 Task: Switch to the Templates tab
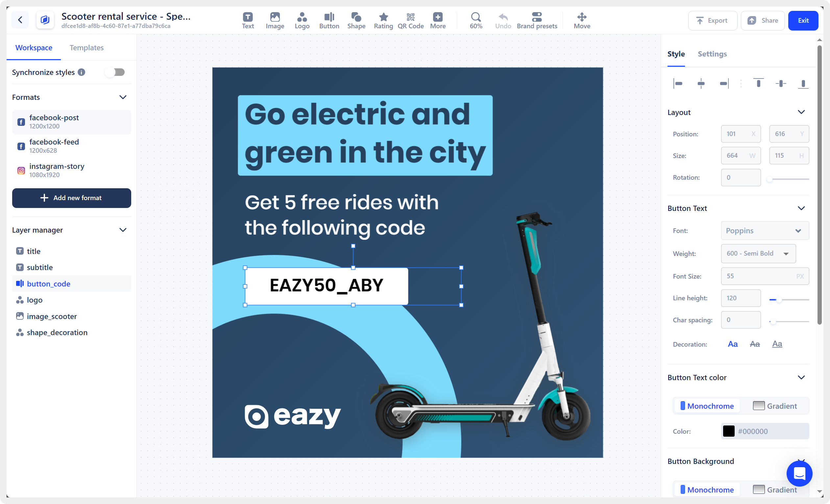click(86, 48)
